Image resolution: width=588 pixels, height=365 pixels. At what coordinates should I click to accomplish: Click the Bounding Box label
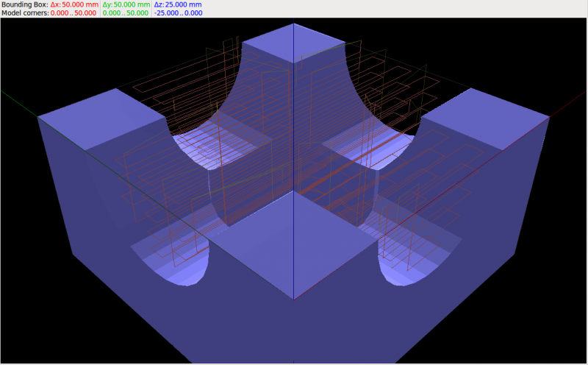click(x=24, y=4)
